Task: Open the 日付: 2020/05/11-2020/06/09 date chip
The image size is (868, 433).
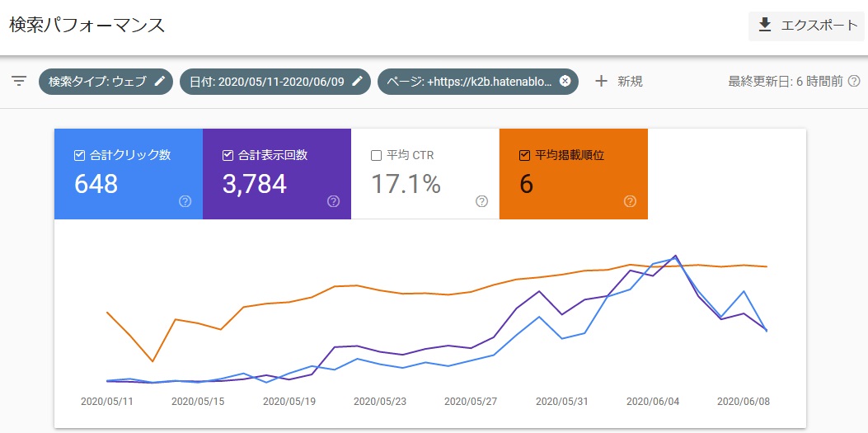Action: tap(275, 82)
